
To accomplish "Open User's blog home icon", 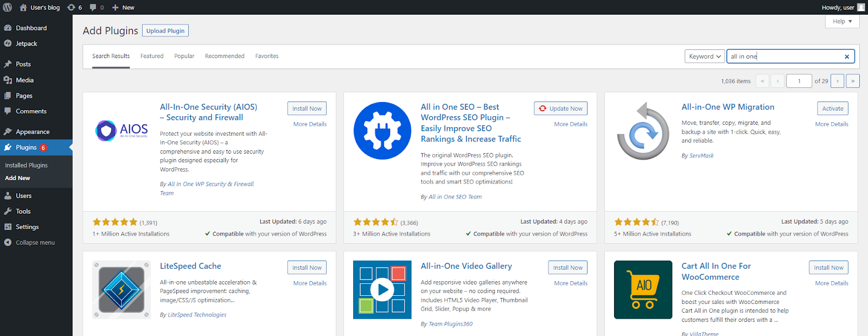I will 23,8.
